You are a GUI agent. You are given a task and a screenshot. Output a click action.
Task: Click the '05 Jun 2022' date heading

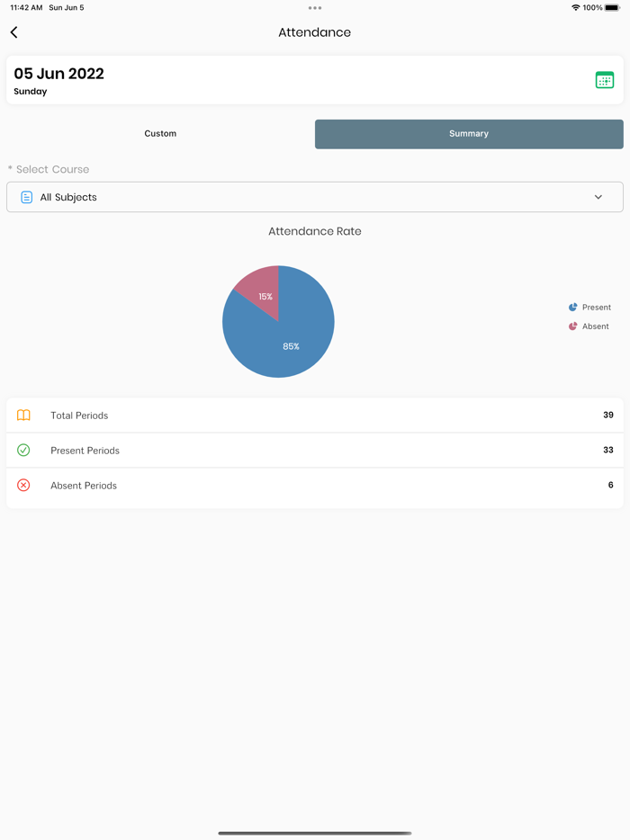pos(59,74)
